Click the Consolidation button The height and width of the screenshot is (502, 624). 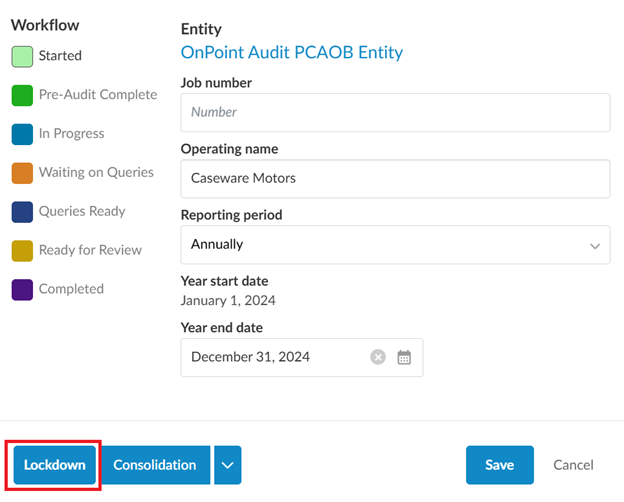click(155, 465)
